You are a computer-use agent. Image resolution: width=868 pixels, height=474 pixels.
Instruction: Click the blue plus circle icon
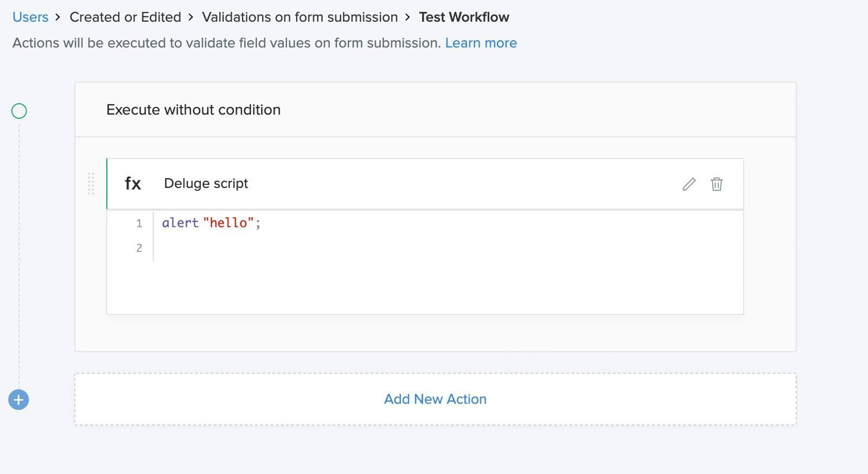coord(18,400)
